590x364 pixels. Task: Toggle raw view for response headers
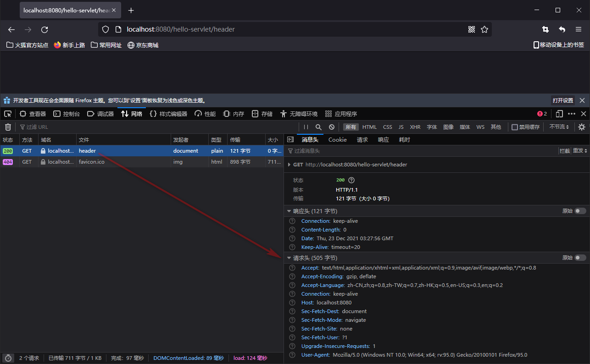point(580,211)
